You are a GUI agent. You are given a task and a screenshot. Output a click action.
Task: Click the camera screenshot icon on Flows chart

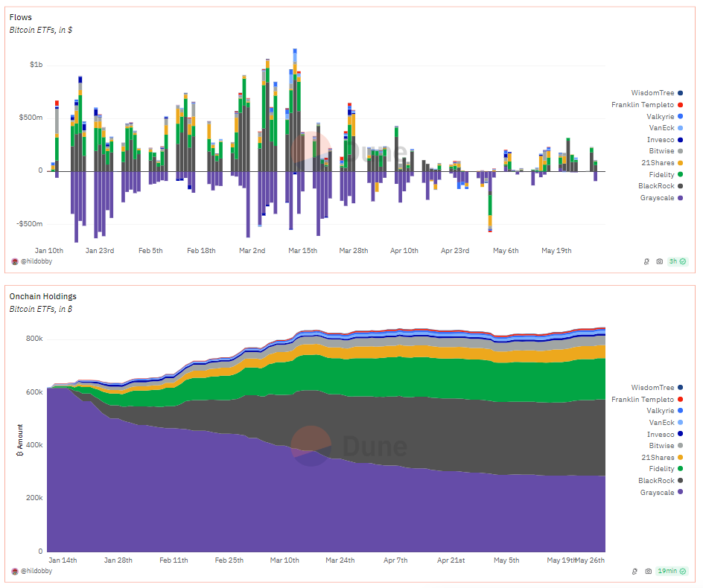pyautogui.click(x=659, y=262)
